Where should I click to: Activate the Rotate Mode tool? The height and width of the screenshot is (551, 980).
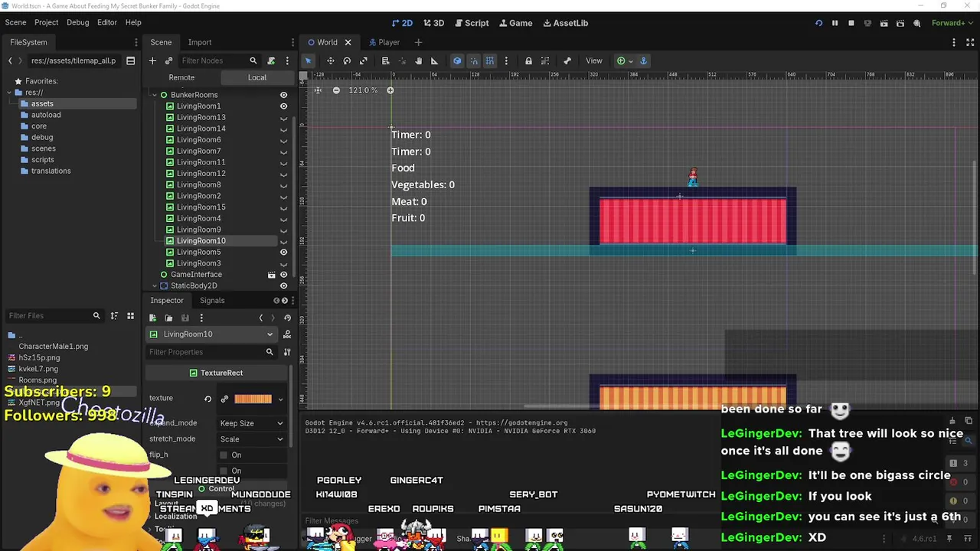(347, 60)
